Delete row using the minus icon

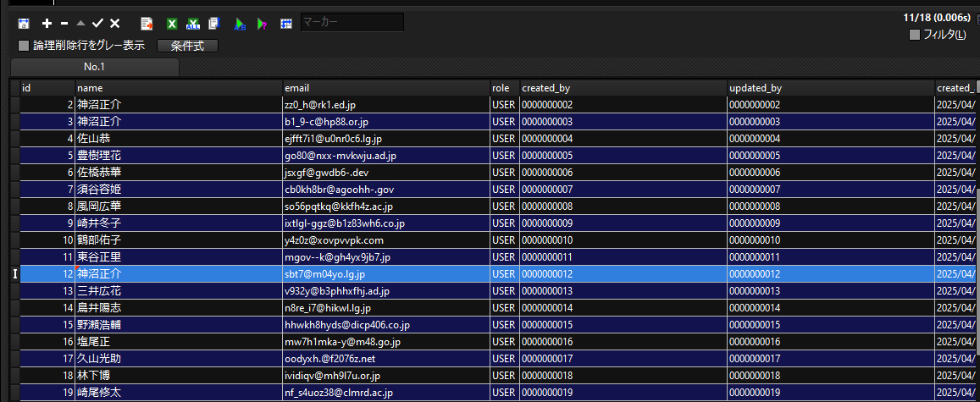64,24
